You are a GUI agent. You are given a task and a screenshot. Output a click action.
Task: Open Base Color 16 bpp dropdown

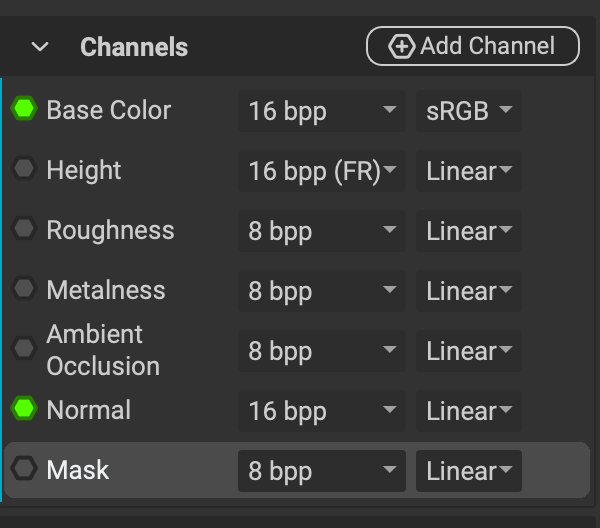click(x=321, y=111)
